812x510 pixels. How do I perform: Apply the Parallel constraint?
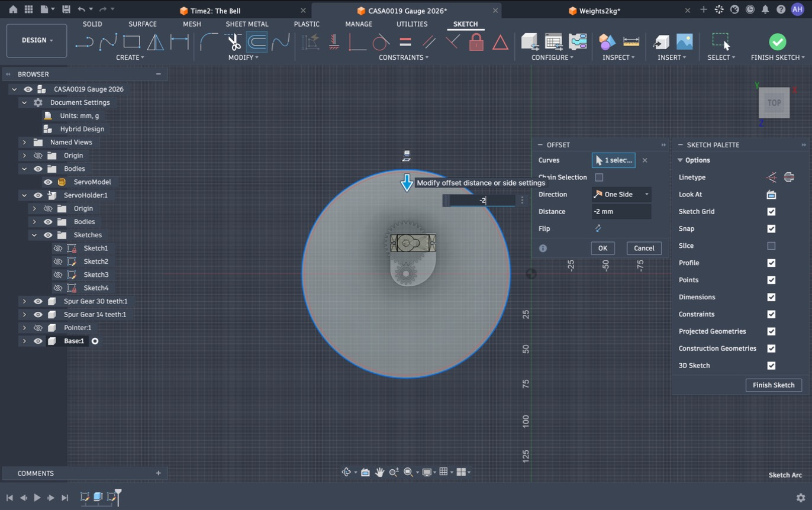coord(429,42)
